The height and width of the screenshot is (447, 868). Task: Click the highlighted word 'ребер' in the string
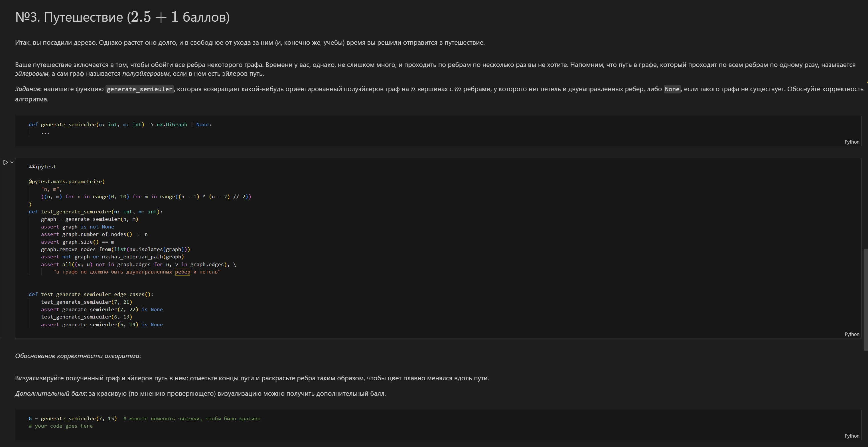pyautogui.click(x=182, y=272)
